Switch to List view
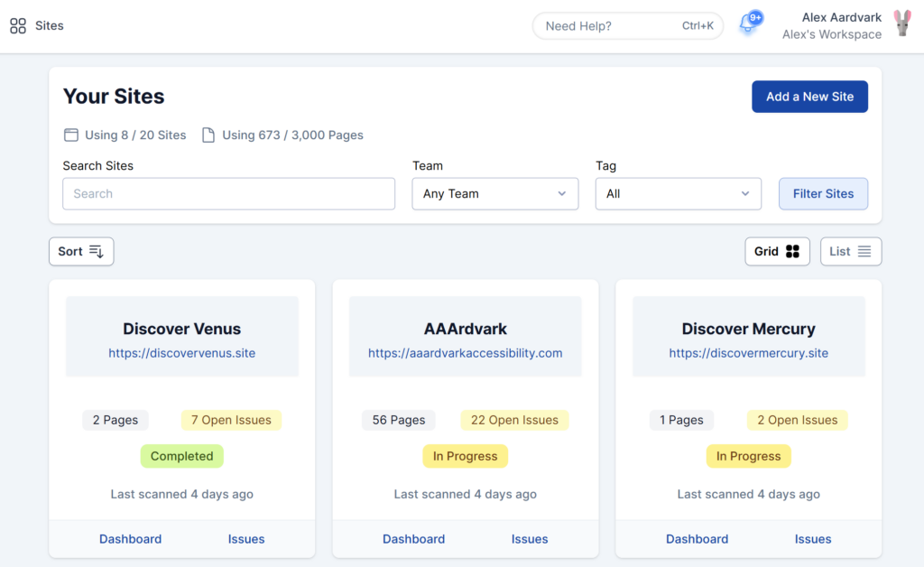924x567 pixels. pos(850,252)
